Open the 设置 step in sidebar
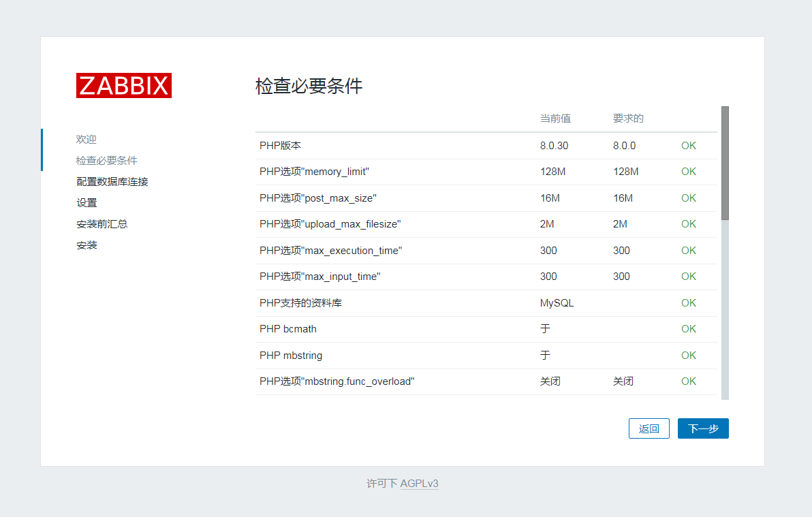Viewport: 812px width, 517px height. point(87,203)
